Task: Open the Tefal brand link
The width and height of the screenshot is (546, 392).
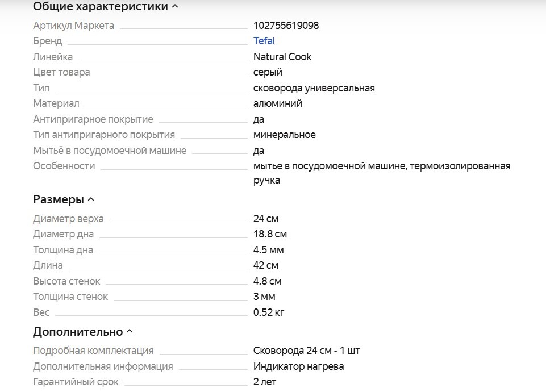Action: (264, 41)
